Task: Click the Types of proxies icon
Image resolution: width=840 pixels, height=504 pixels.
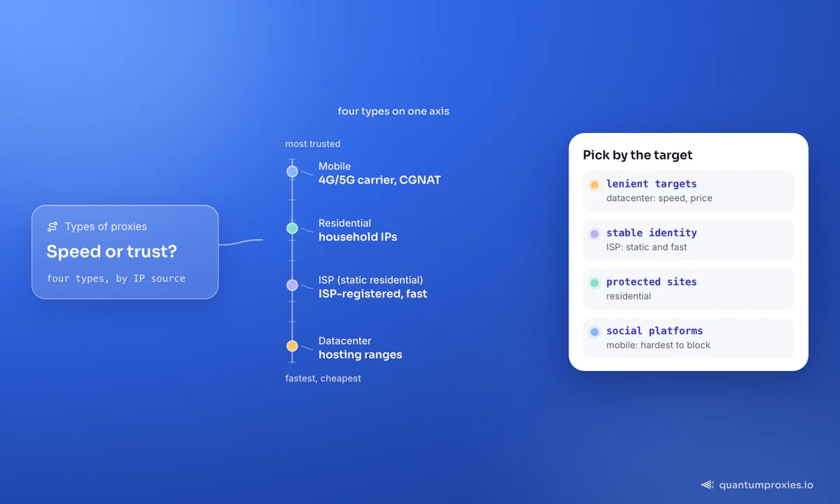Action: (x=52, y=227)
